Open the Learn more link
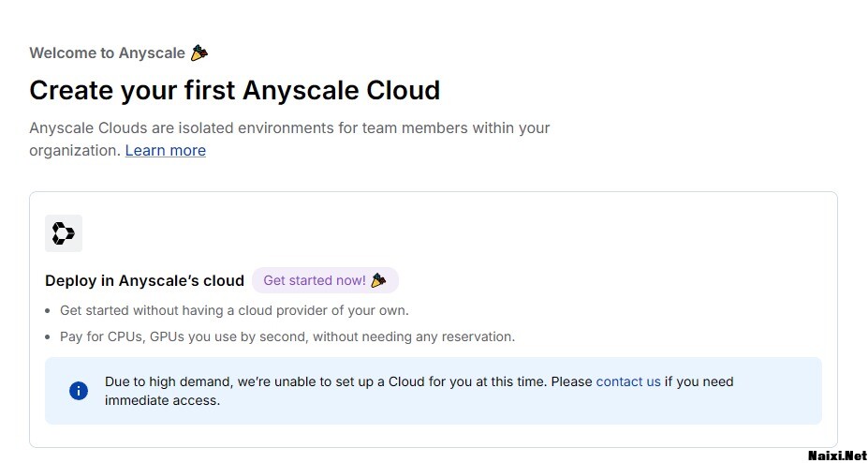 (165, 150)
